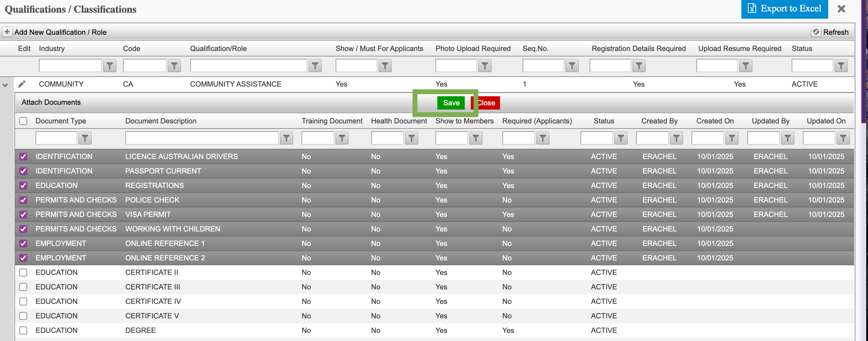Open Seq.No. filter icon

[x=572, y=65]
